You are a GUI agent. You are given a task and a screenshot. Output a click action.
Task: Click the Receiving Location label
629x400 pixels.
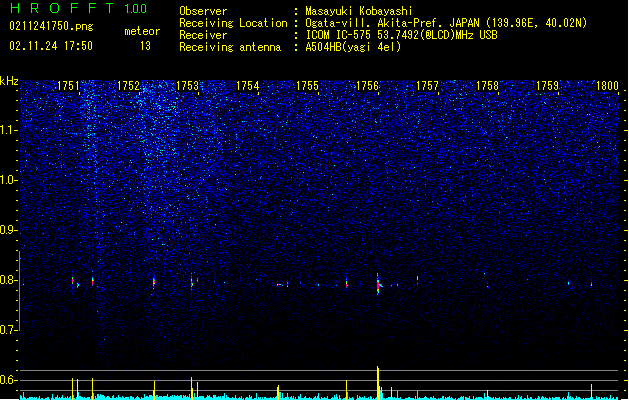(x=233, y=23)
